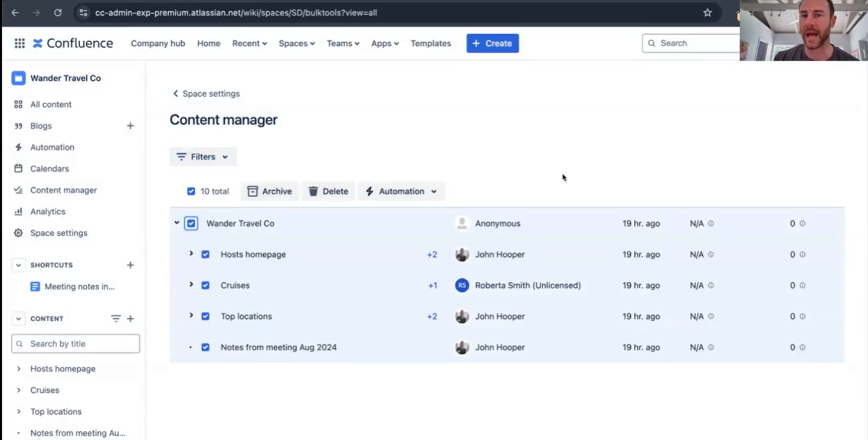Click the Create button

(x=492, y=43)
